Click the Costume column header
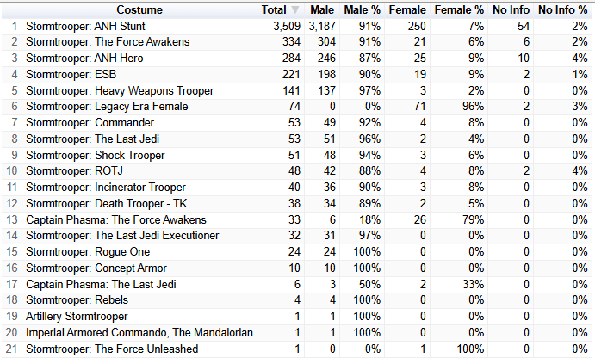This screenshot has width=595, height=364. coord(139,9)
